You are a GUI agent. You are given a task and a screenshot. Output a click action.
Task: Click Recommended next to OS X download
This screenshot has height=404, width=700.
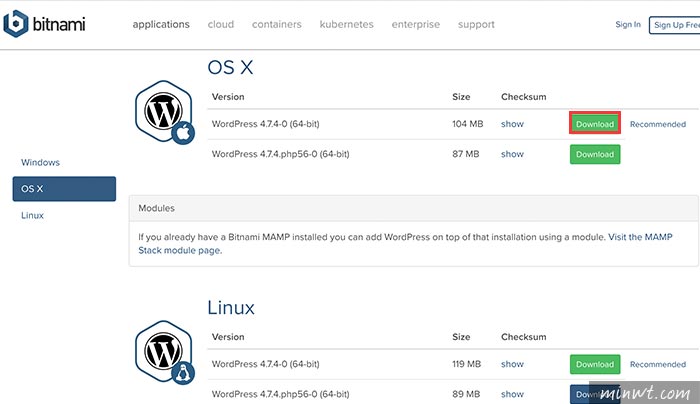[x=658, y=124]
